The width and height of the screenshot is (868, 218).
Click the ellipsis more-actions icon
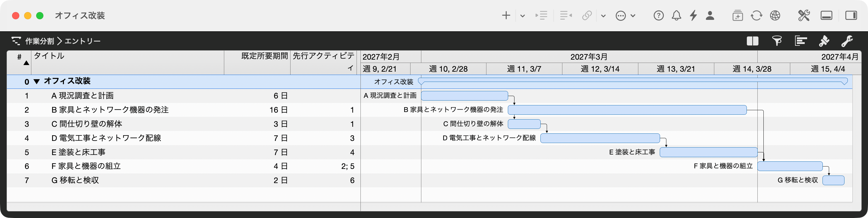[x=620, y=16]
